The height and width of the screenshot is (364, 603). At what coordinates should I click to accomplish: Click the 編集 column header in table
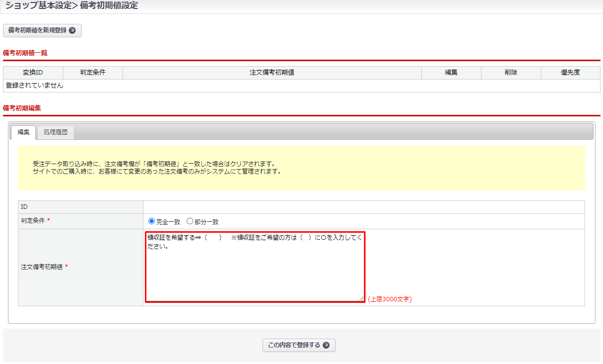pyautogui.click(x=451, y=73)
